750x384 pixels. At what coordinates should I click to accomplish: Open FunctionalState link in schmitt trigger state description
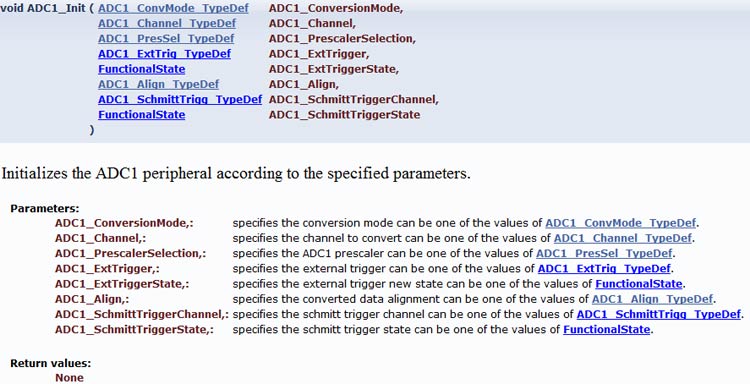coord(607,329)
